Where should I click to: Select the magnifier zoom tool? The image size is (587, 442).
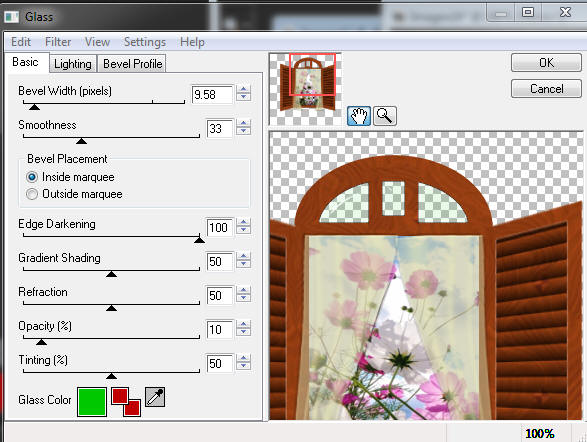click(x=384, y=115)
